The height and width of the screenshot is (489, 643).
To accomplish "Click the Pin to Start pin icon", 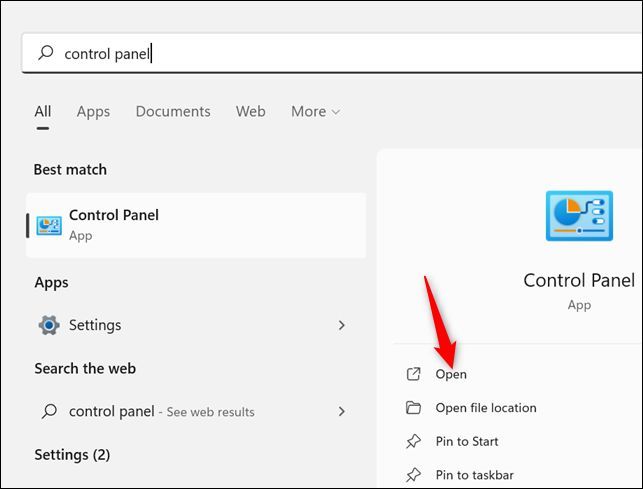I will 413,441.
